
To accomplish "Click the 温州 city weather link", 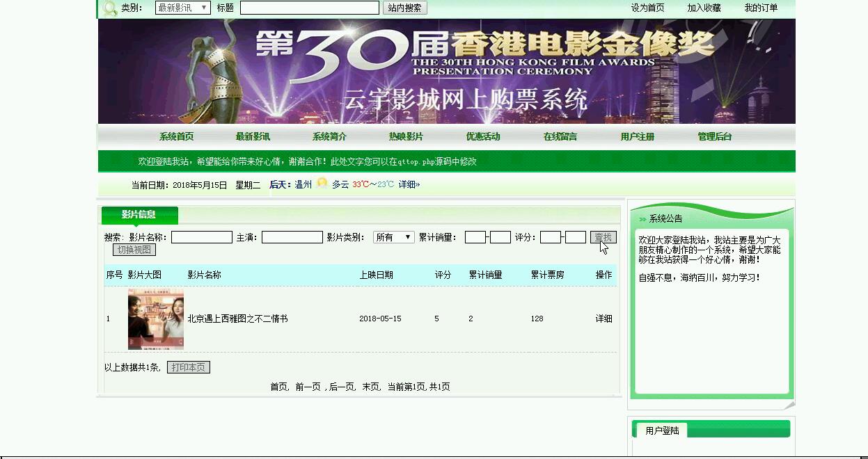I will click(303, 184).
